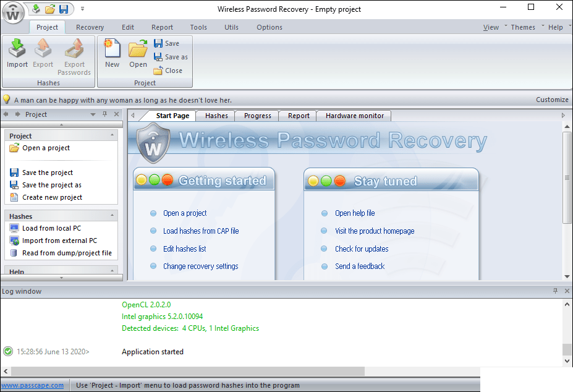
Task: Click the side panel scroll down arrow
Action: click(61, 278)
